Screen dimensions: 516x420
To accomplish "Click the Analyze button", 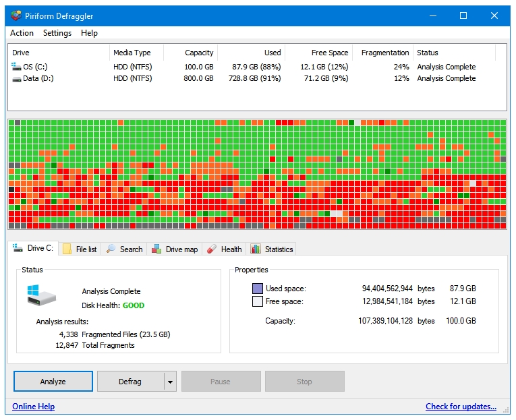I will pos(53,381).
